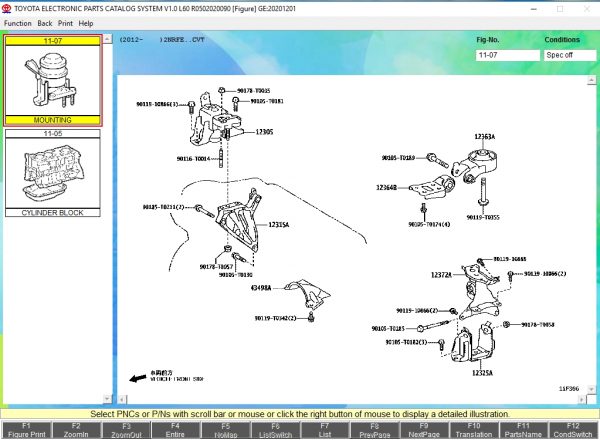
Task: Click the 12315A bracket drawing
Action: 238,220
